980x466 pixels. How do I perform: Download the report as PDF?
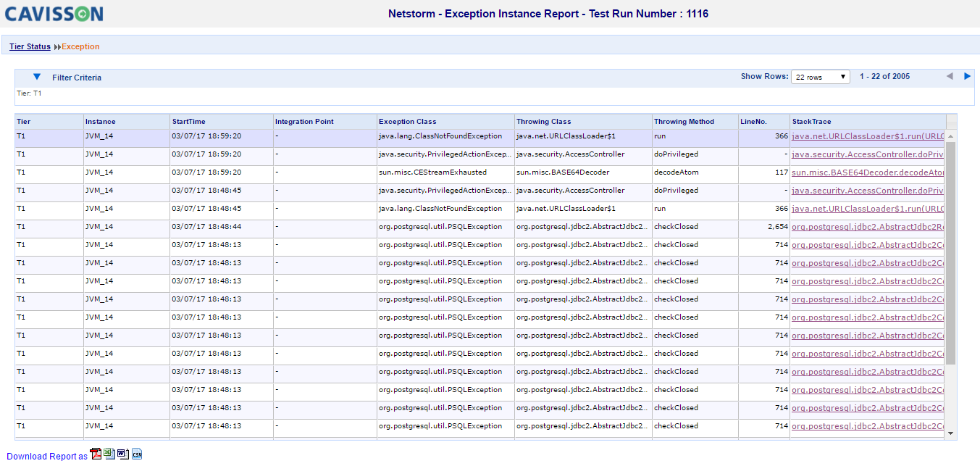click(x=95, y=454)
